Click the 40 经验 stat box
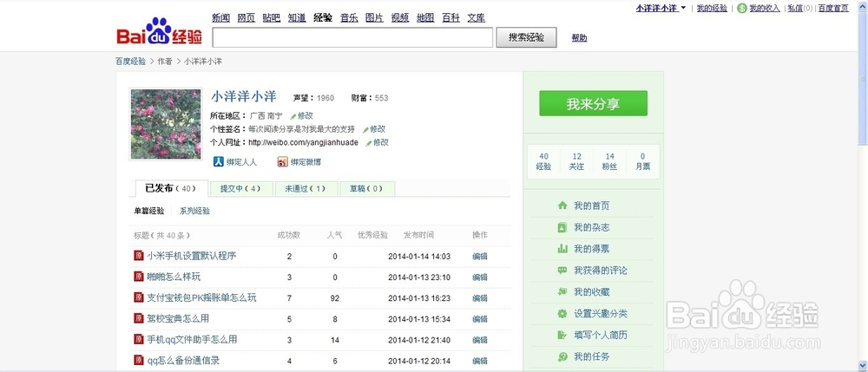Image resolution: width=868 pixels, height=372 pixels. click(543, 161)
